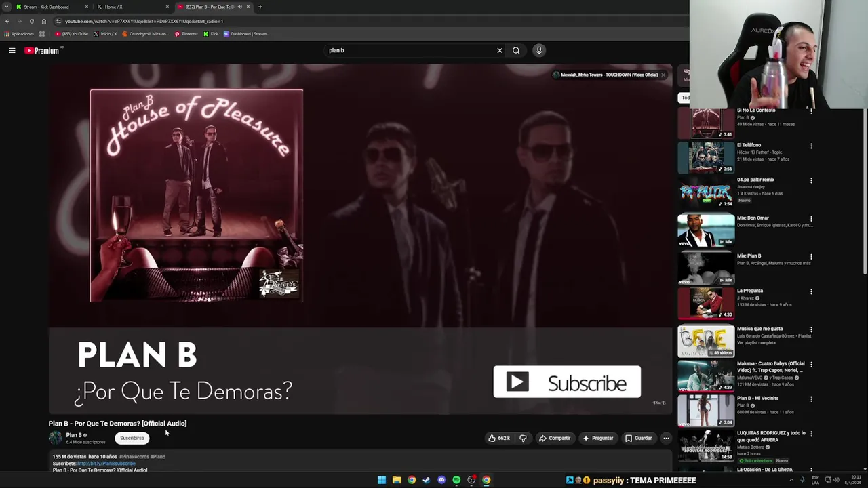The image size is (868, 488).
Task: Open options menu for 'El Teléfono'
Action: click(811, 146)
